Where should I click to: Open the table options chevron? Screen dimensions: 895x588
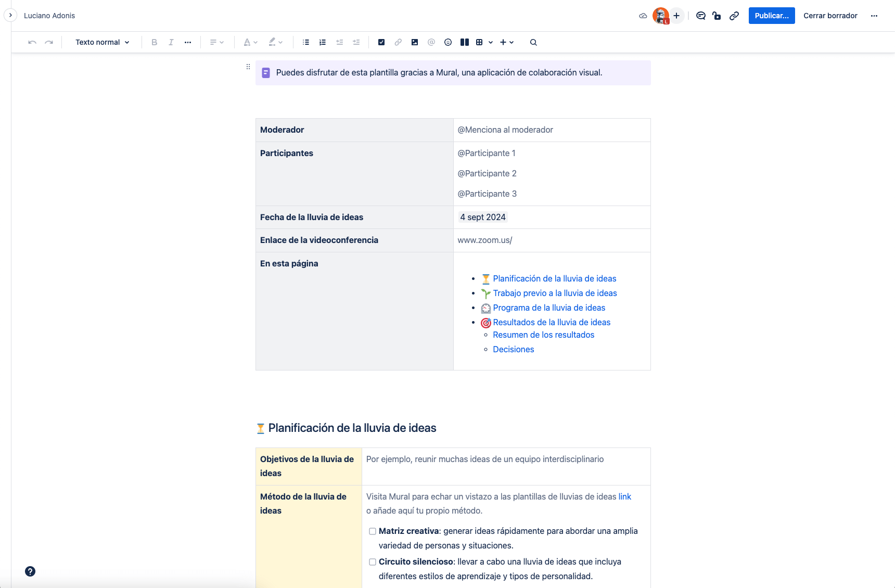(490, 42)
